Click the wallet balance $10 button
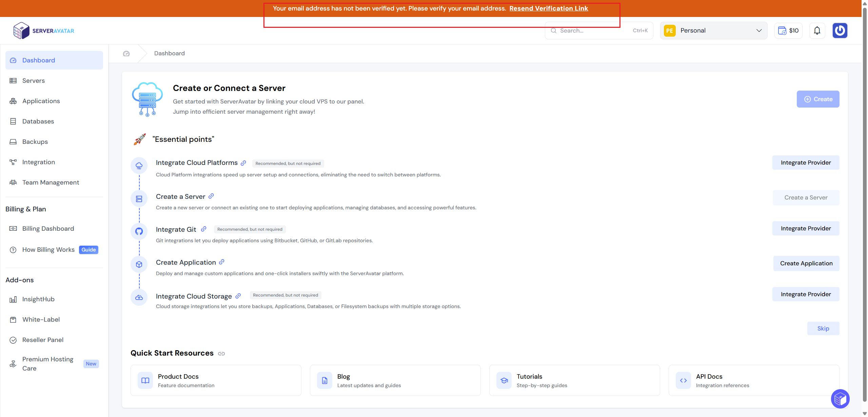Image resolution: width=868 pixels, height=417 pixels. tap(788, 31)
